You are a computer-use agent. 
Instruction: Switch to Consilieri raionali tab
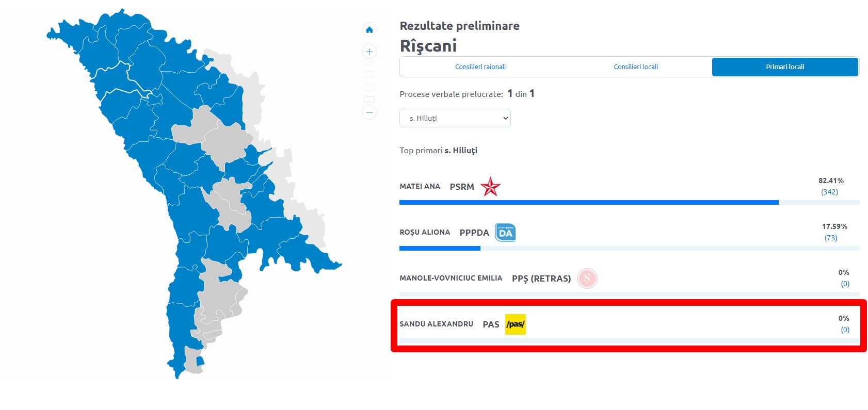tap(480, 67)
